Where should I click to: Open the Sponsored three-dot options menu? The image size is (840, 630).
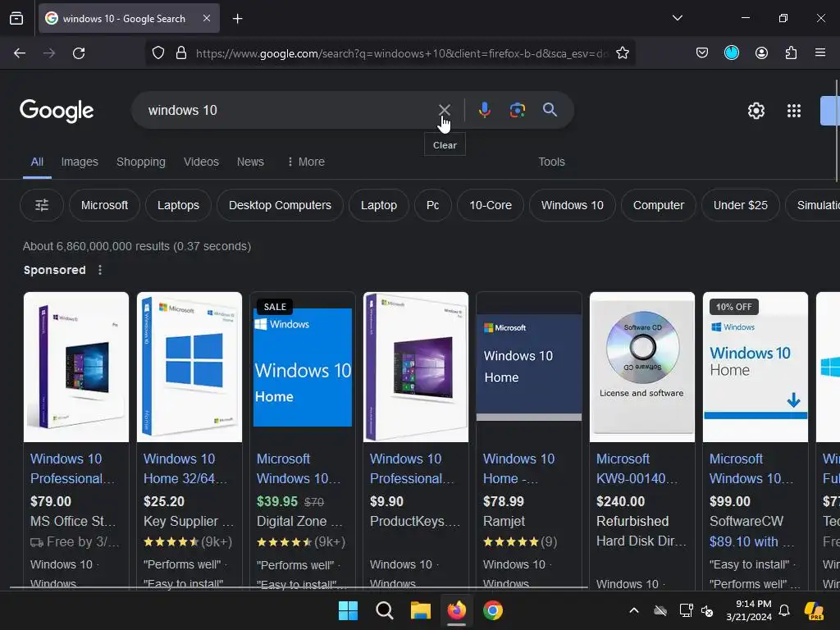tap(100, 270)
